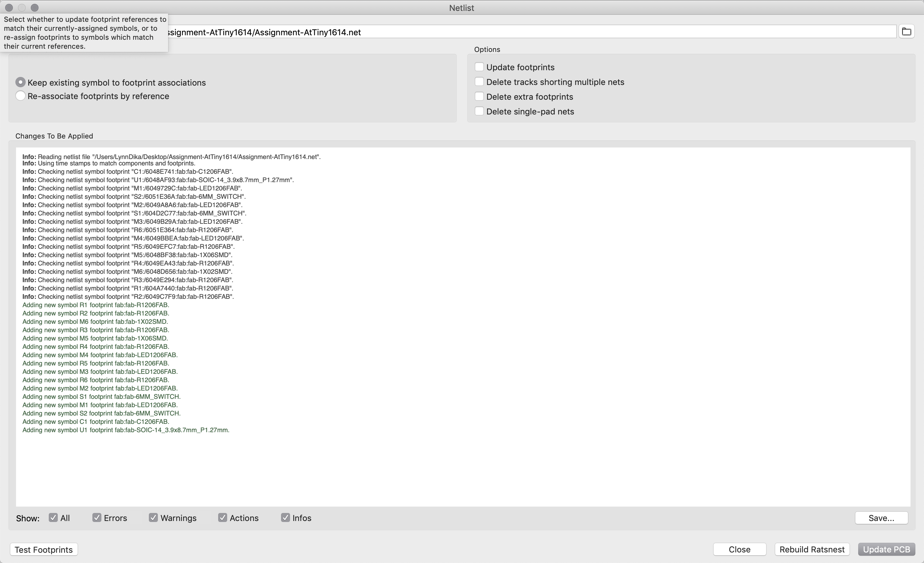Click 'Using time stamps to match components' line

coord(109,164)
